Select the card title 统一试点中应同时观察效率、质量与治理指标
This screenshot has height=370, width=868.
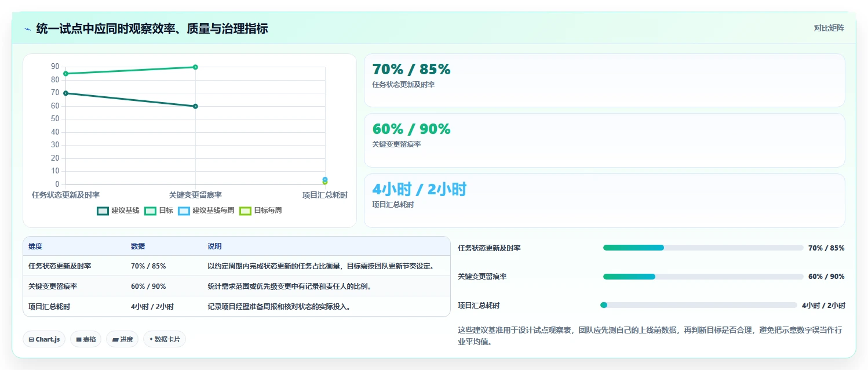[152, 28]
